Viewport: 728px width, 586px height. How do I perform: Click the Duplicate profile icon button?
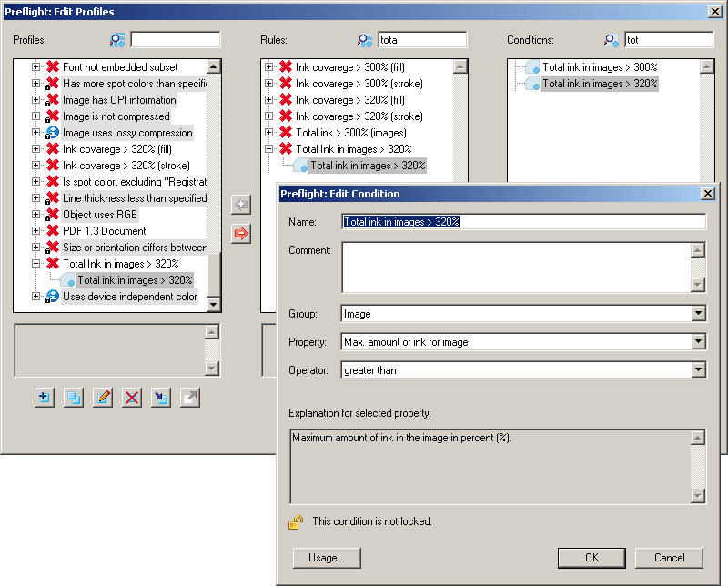tap(74, 398)
